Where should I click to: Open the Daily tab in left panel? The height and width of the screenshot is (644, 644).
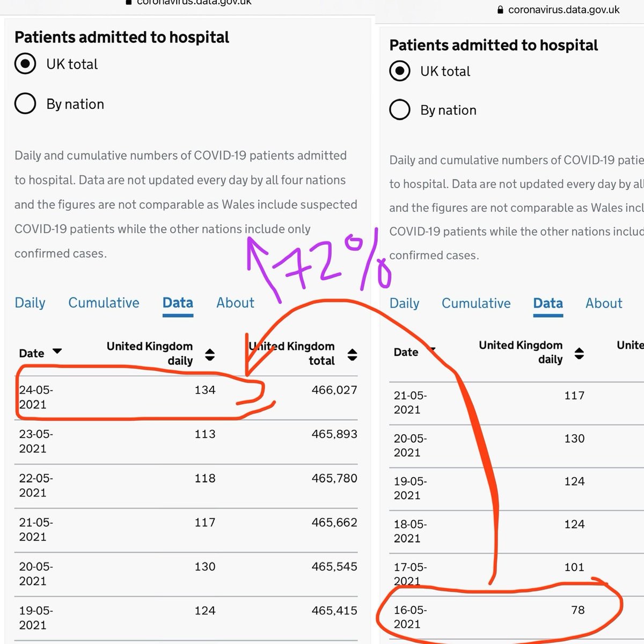pyautogui.click(x=30, y=303)
